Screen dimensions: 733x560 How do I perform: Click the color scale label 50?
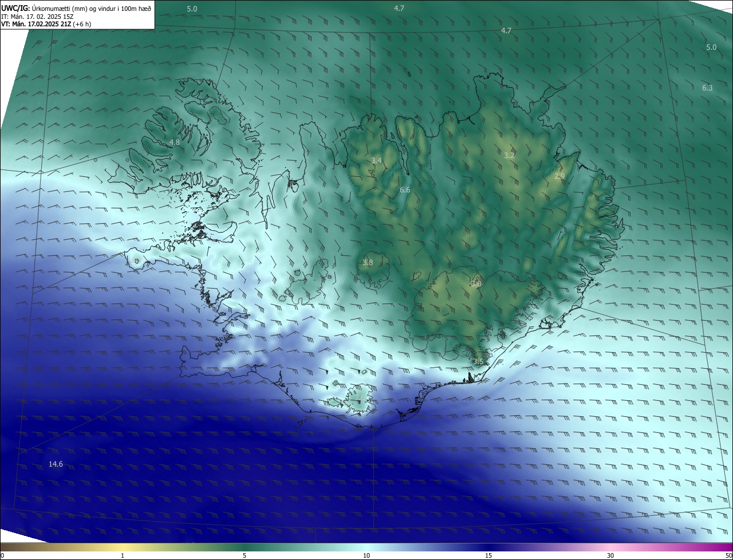728,555
